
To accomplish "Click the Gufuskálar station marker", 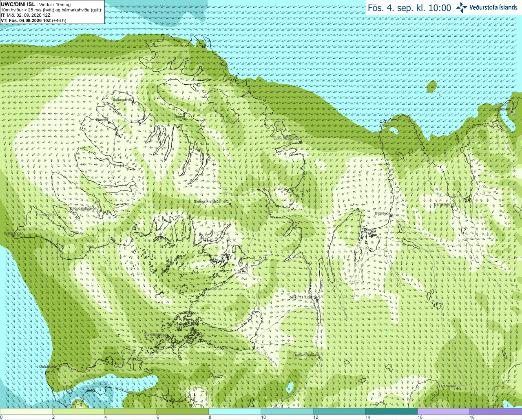I will 58,369.
